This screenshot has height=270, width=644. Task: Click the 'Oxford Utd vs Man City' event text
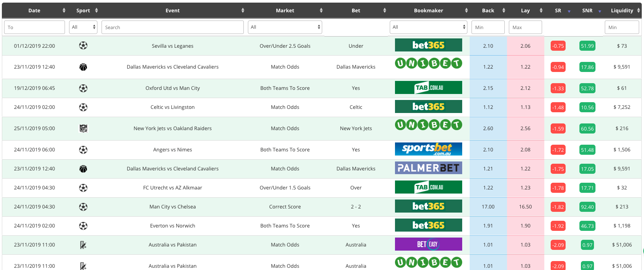[x=172, y=88]
